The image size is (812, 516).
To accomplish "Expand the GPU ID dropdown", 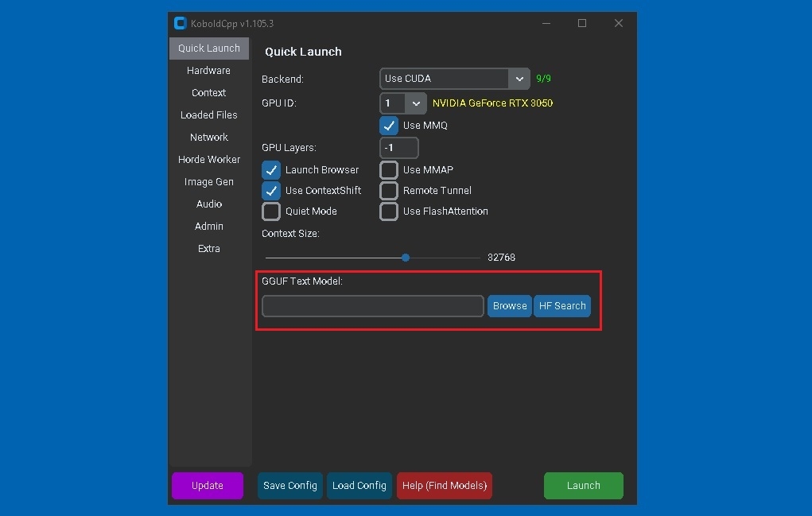I will click(x=404, y=103).
